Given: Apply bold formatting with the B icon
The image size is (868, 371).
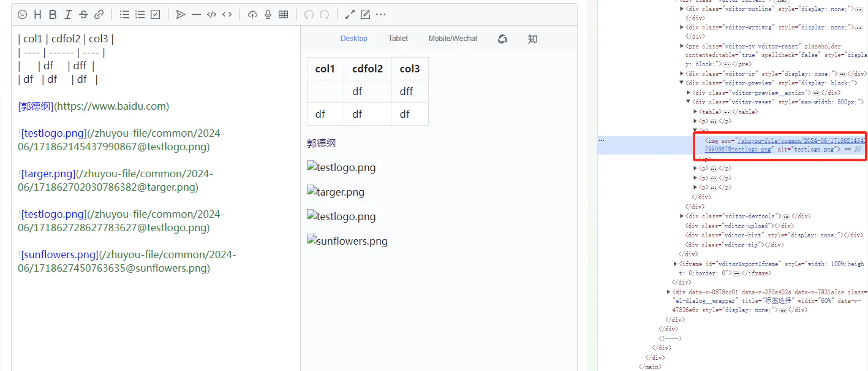Looking at the screenshot, I should tap(53, 14).
